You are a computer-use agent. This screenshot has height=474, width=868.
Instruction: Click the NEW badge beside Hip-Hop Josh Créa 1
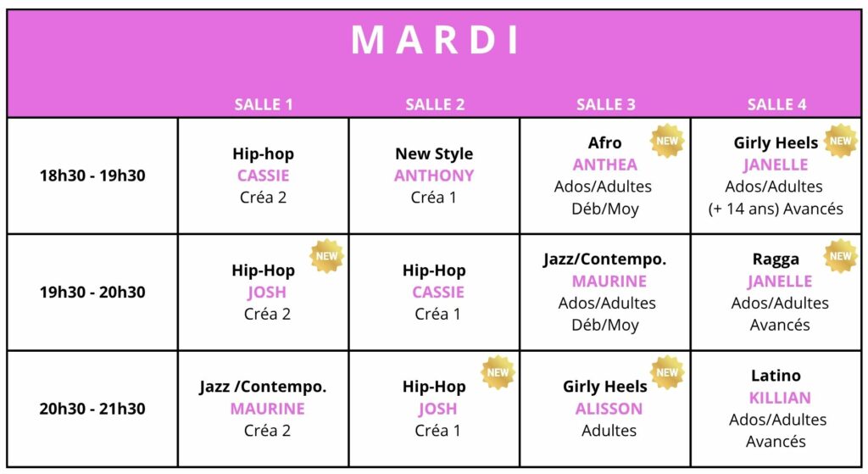click(x=498, y=372)
